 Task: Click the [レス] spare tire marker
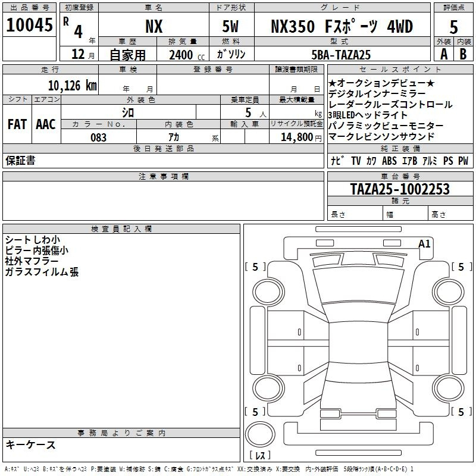point(260,456)
